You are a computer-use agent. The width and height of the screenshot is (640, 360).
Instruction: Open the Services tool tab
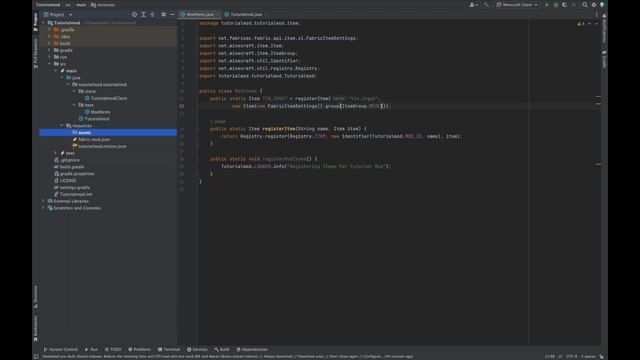pos(197,349)
